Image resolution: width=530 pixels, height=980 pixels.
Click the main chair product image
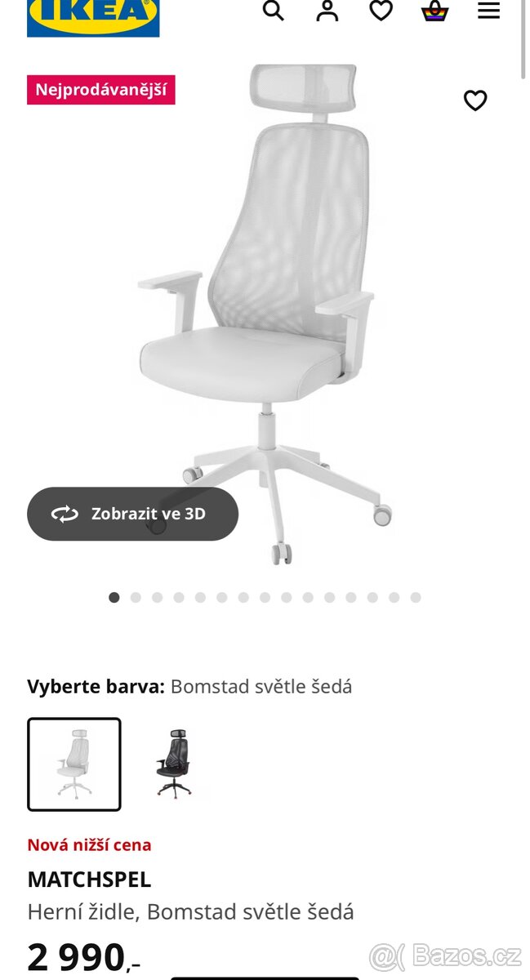click(265, 314)
